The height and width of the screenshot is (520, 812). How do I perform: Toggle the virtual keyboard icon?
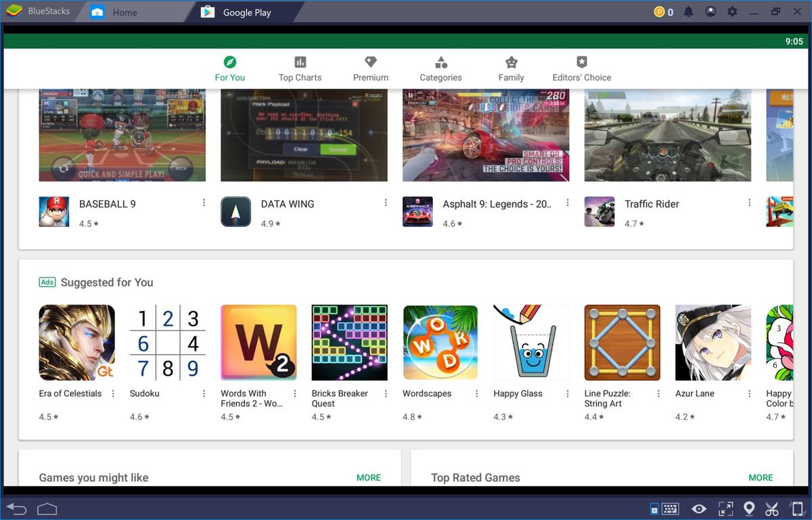670,508
